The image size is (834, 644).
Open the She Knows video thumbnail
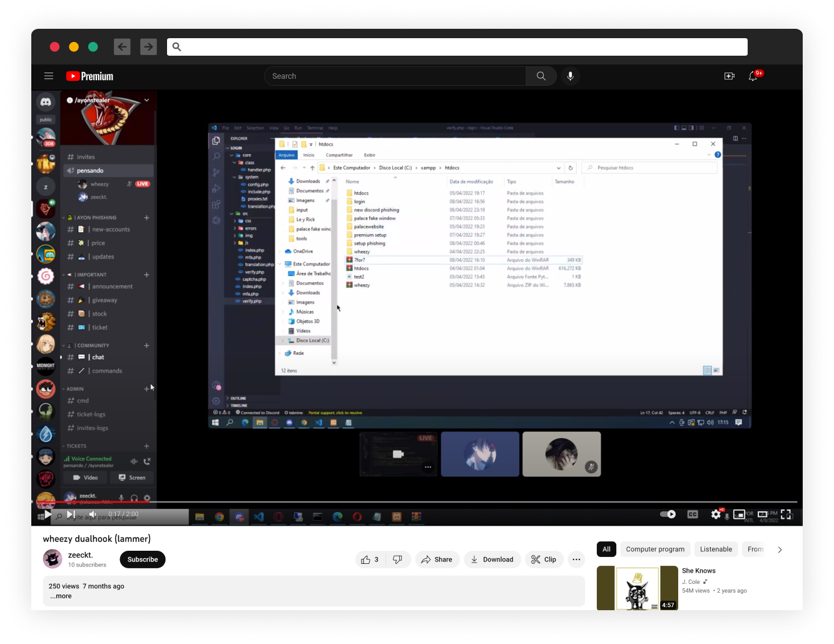pos(638,588)
